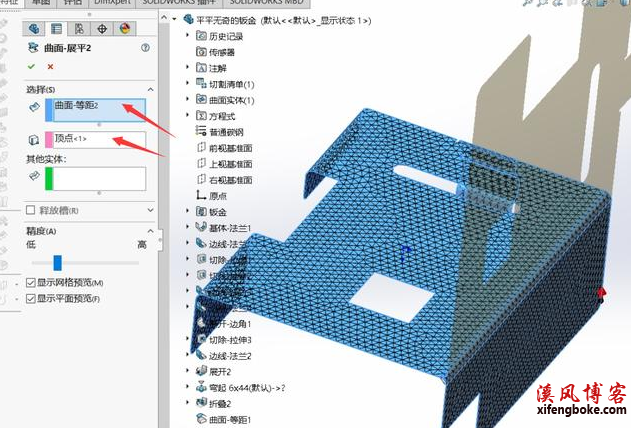631x428 pixels.
Task: Click the 精度 accuracy slider handle
Action: click(x=58, y=263)
